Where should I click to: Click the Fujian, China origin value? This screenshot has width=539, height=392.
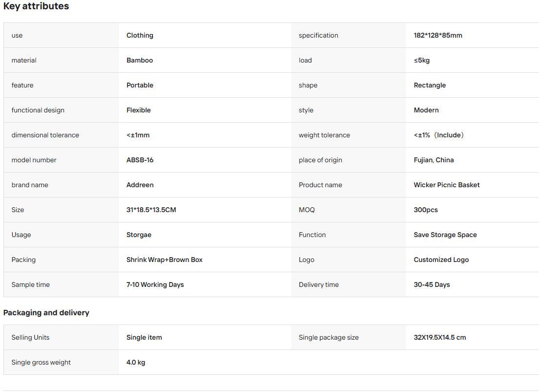pos(434,160)
